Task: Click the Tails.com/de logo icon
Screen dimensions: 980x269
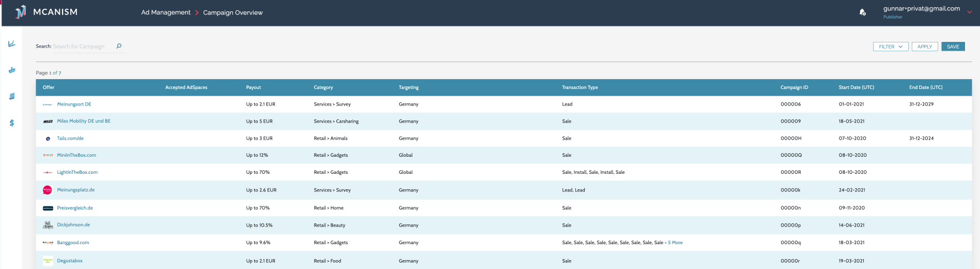Action: point(48,139)
